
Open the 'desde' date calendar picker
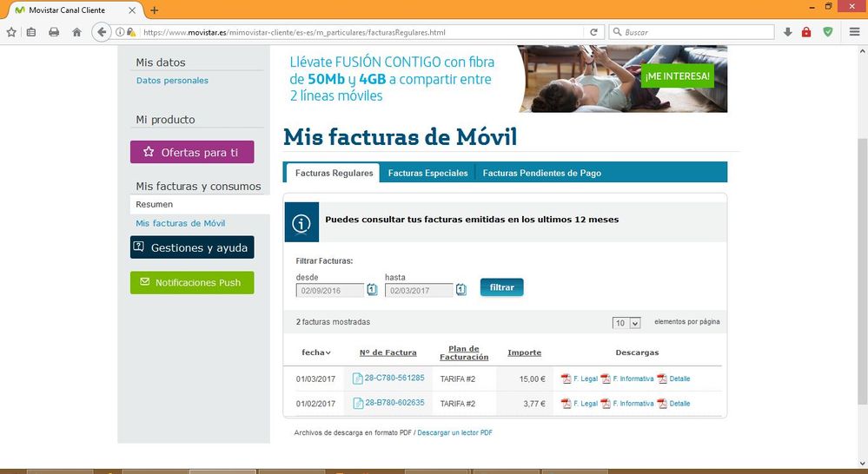pyautogui.click(x=372, y=289)
